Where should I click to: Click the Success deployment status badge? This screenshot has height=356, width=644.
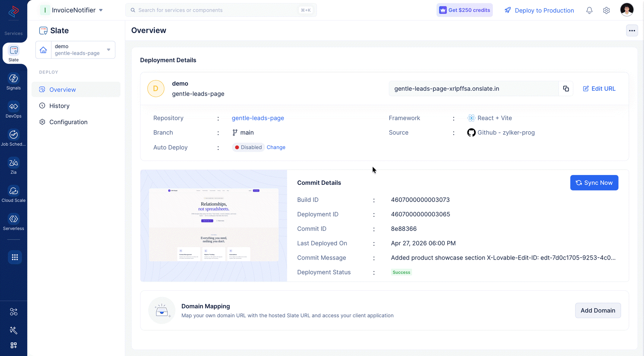tap(401, 272)
